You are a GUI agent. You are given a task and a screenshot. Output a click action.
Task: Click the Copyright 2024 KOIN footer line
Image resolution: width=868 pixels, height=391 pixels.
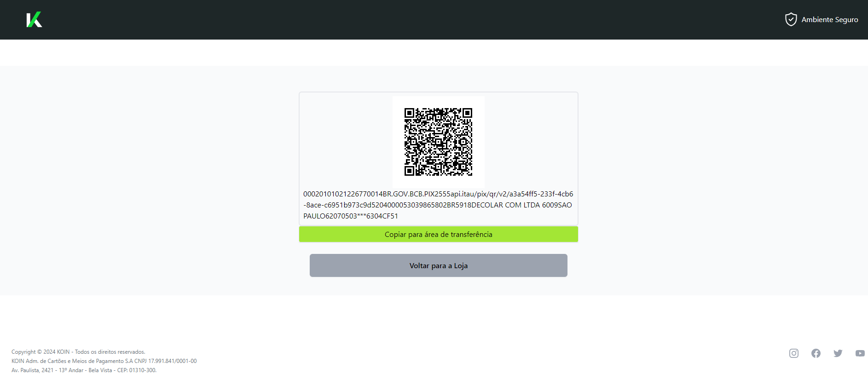point(78,352)
